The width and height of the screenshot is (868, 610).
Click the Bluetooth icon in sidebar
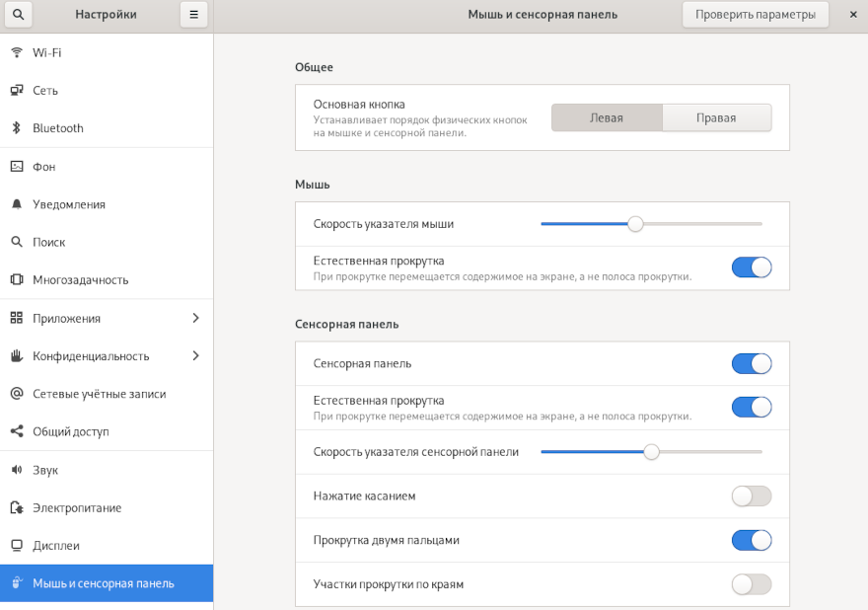tap(16, 128)
